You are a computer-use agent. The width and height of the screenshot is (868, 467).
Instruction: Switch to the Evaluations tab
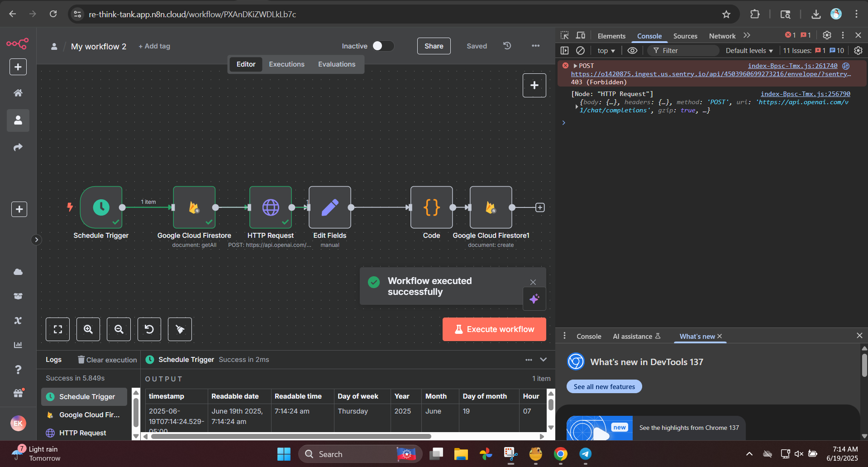click(x=337, y=64)
